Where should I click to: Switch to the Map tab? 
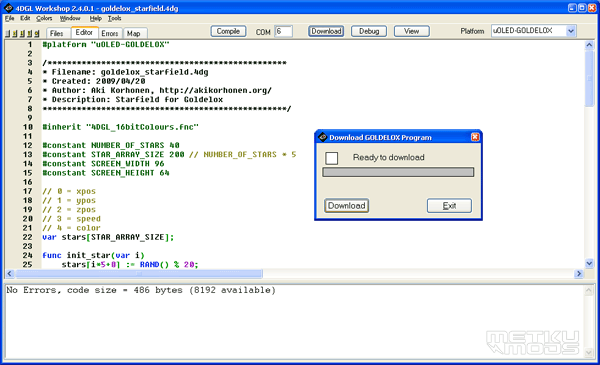pos(134,33)
